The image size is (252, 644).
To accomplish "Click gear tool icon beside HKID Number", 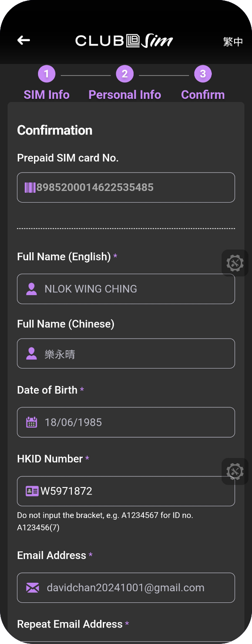I will pos(235,471).
